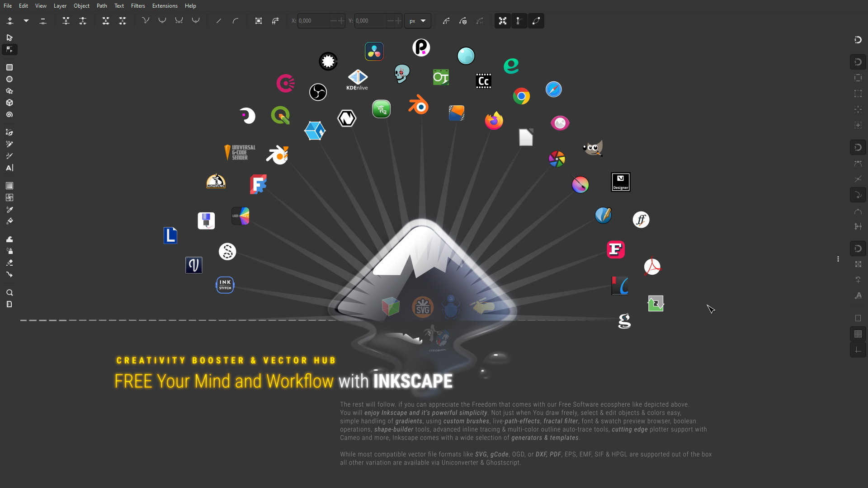Toggle snap to guides
Screen dimensions: 868x488
[858, 350]
